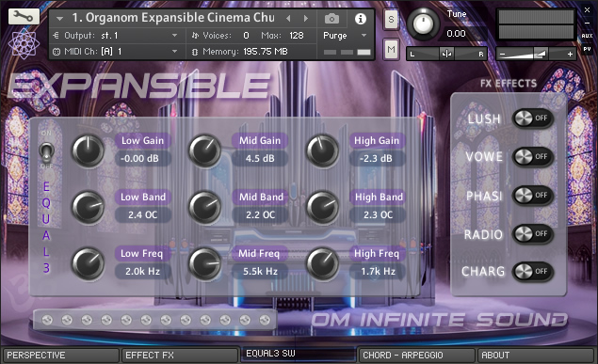Viewport: 598px width, 364px height.
Task: Click the ABOUT button
Action: (x=536, y=356)
